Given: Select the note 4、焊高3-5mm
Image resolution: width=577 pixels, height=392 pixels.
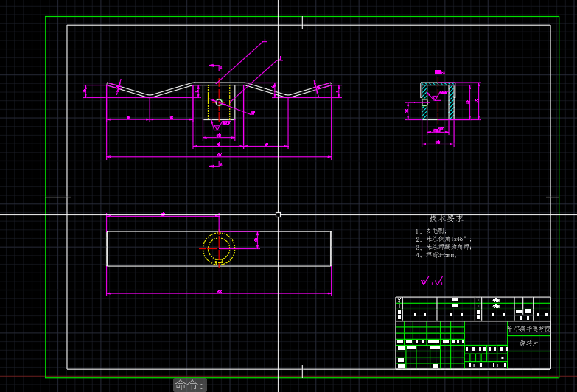Looking at the screenshot, I should point(436,255).
